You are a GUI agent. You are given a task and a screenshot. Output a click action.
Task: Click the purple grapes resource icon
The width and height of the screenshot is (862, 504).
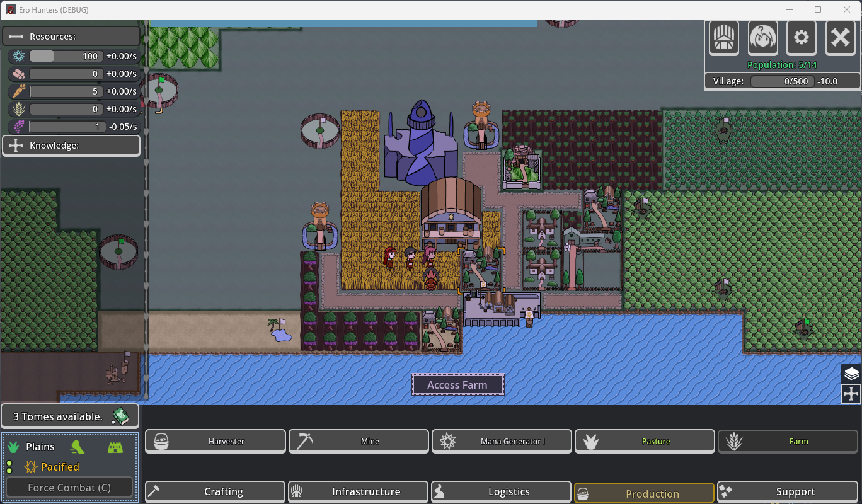click(18, 127)
